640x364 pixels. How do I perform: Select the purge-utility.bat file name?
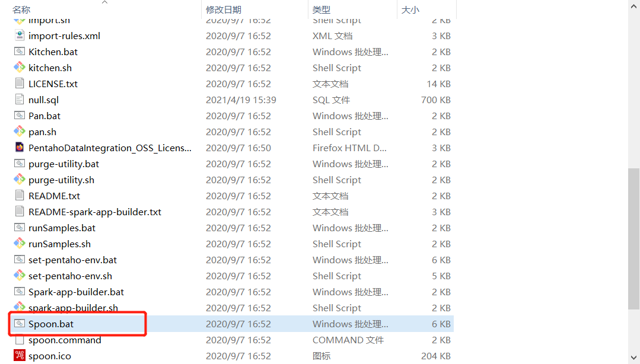[63, 164]
